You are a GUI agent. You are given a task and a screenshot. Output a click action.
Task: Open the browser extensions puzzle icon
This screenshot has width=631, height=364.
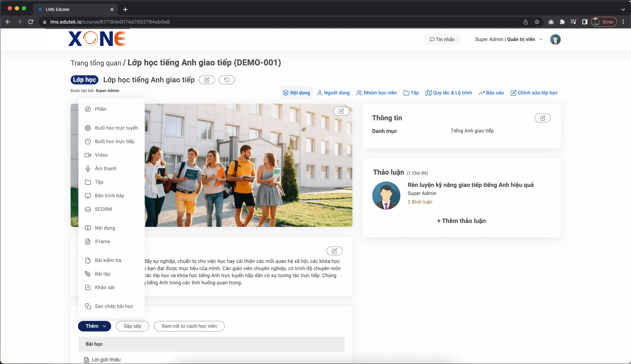562,22
